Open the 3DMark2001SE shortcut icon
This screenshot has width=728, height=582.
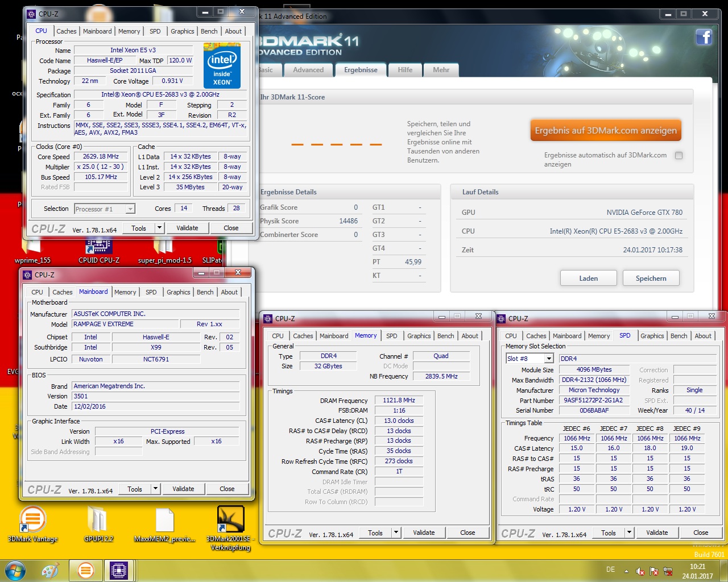[x=230, y=529]
